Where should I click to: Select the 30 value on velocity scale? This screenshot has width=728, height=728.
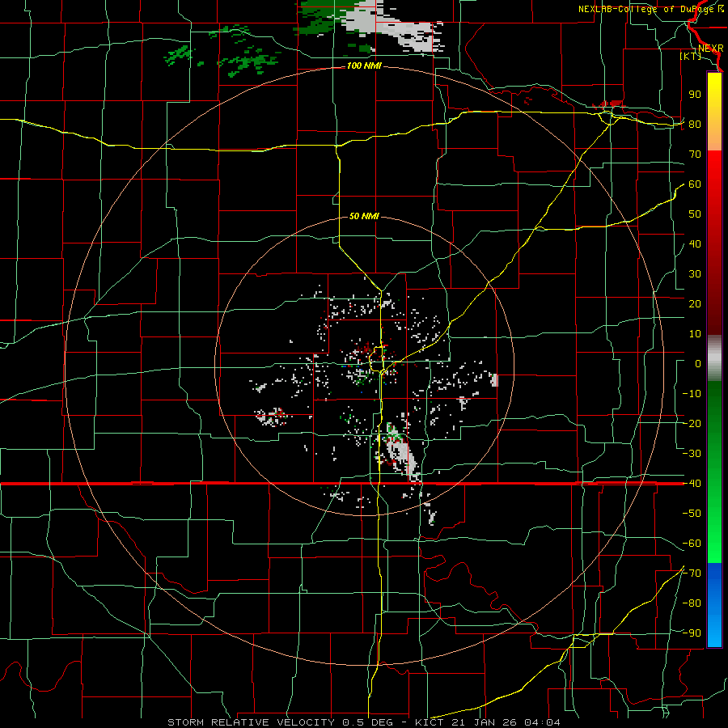coord(695,274)
